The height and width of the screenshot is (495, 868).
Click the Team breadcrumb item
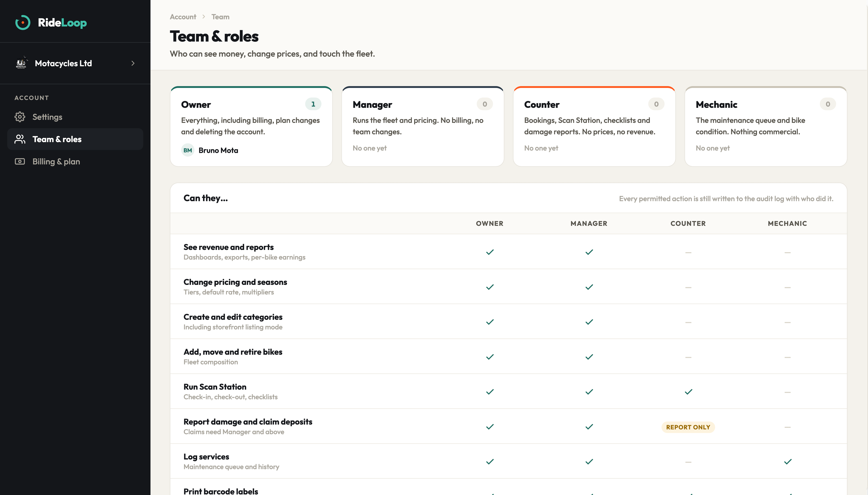click(220, 17)
